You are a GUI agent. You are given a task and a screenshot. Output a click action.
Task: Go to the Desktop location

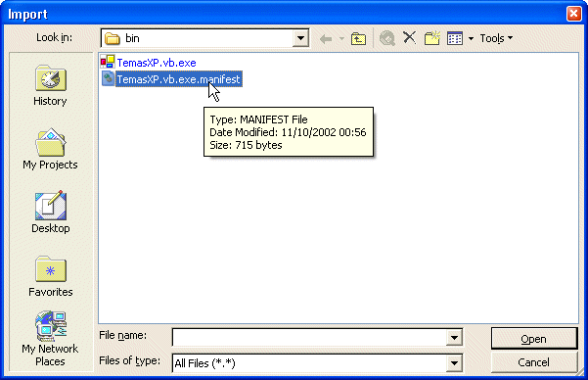[50, 213]
